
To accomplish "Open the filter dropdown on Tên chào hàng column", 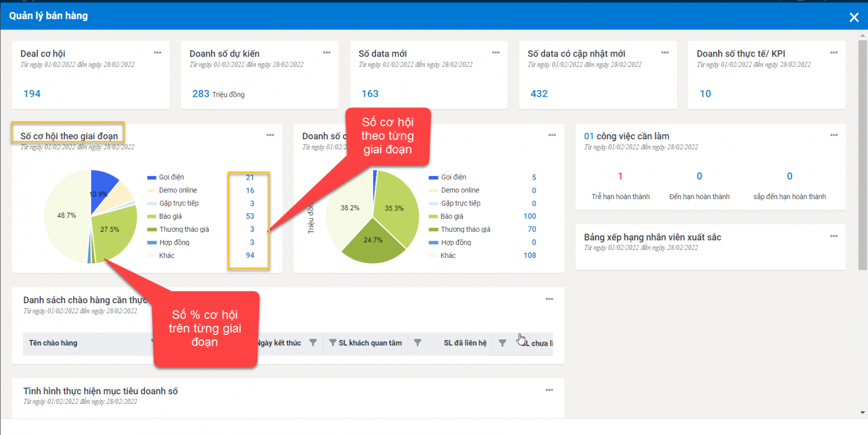I will pyautogui.click(x=153, y=343).
